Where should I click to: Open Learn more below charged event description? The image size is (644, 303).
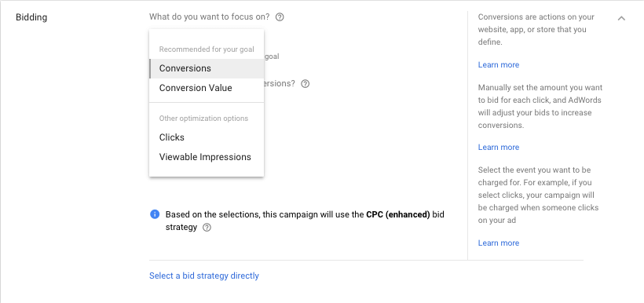499,243
